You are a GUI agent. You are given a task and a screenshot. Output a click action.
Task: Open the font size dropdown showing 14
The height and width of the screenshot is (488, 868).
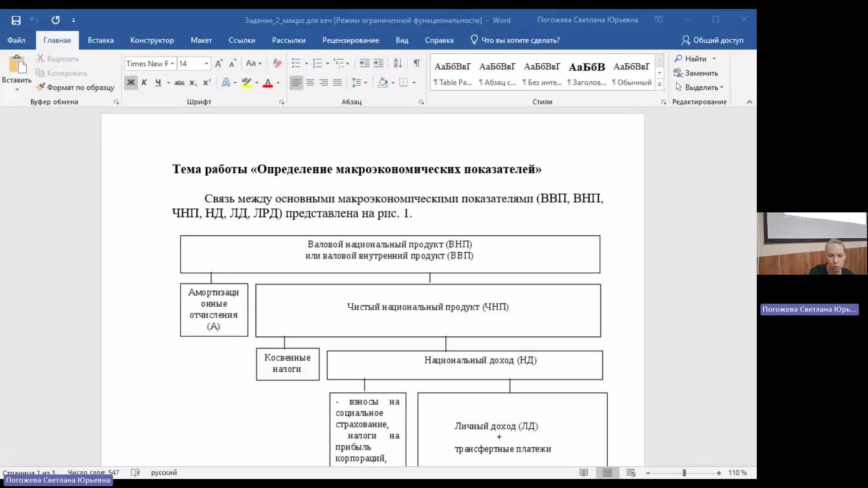(207, 64)
